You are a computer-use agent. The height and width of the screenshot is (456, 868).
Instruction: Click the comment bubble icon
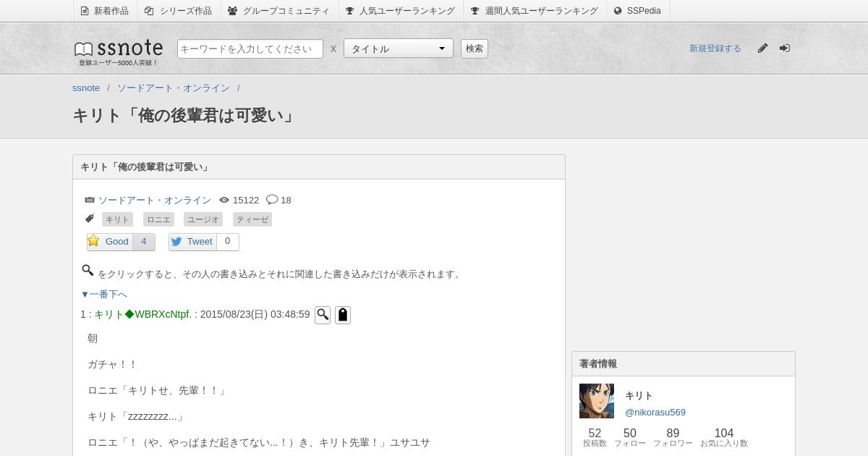(272, 200)
